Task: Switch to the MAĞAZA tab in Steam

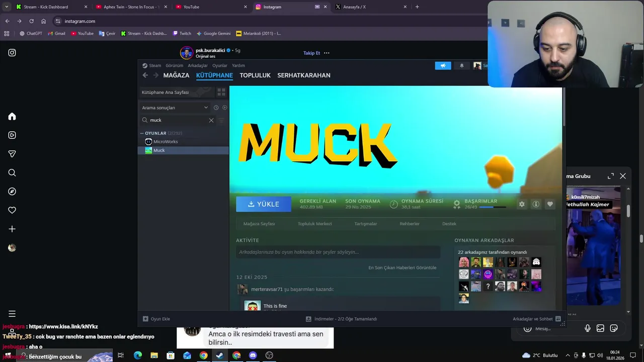Action: [176, 75]
